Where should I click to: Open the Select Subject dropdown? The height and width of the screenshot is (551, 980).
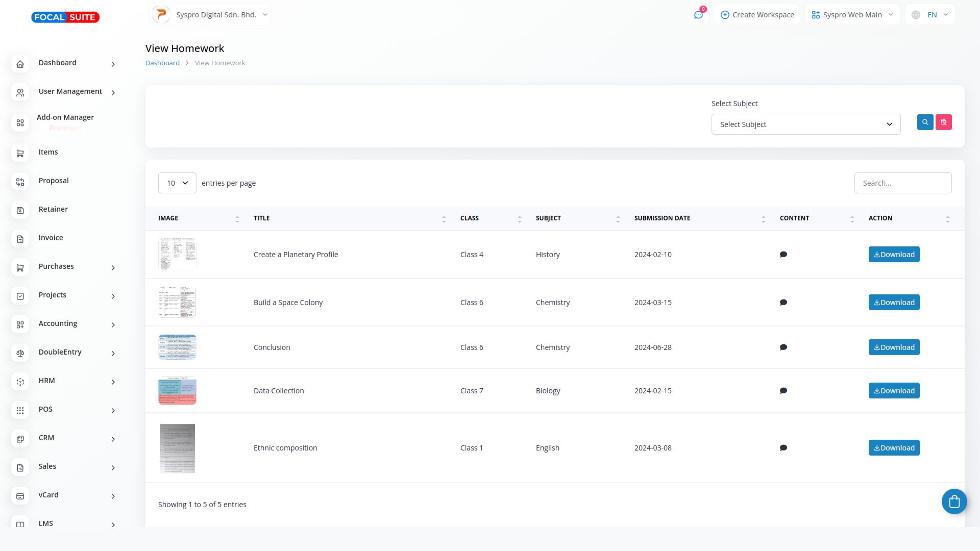tap(805, 124)
